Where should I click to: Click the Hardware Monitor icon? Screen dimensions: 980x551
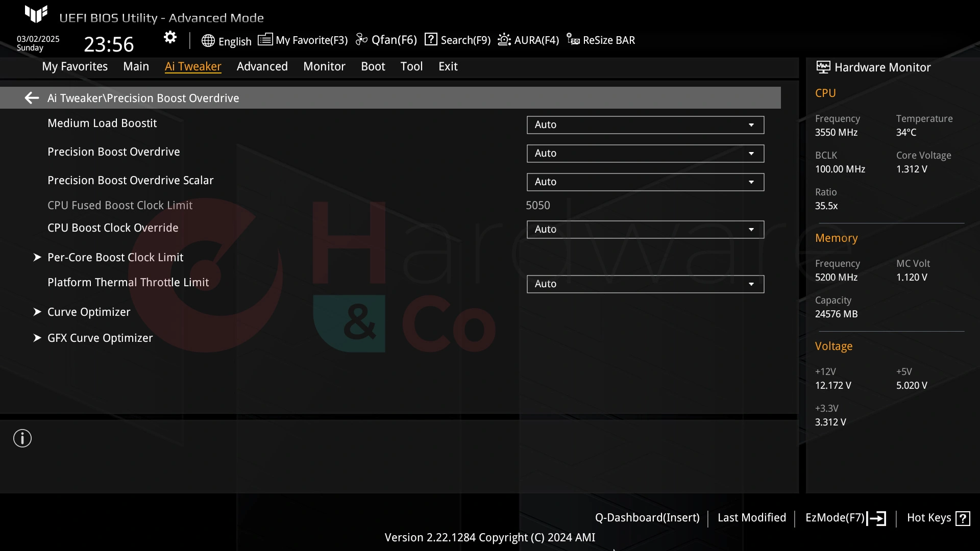pos(823,67)
